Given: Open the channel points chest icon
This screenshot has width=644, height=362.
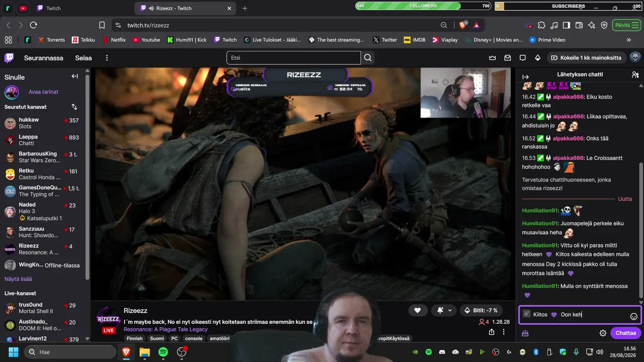Looking at the screenshot, I should coord(525,333).
